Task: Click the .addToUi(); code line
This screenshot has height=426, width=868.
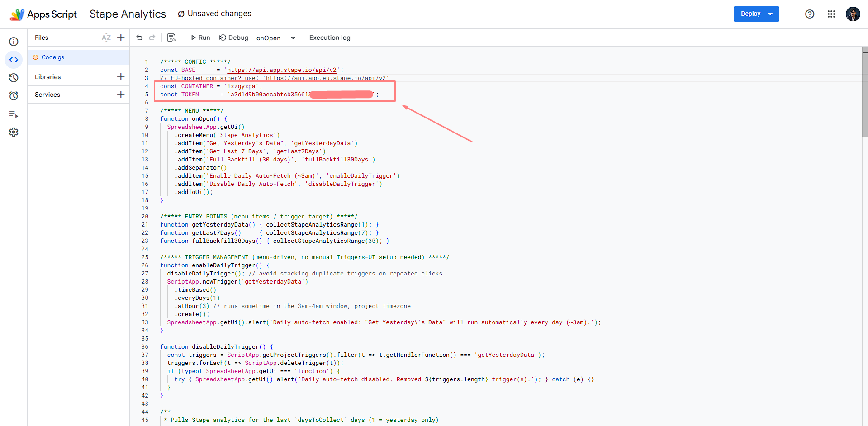Action: 194,192
